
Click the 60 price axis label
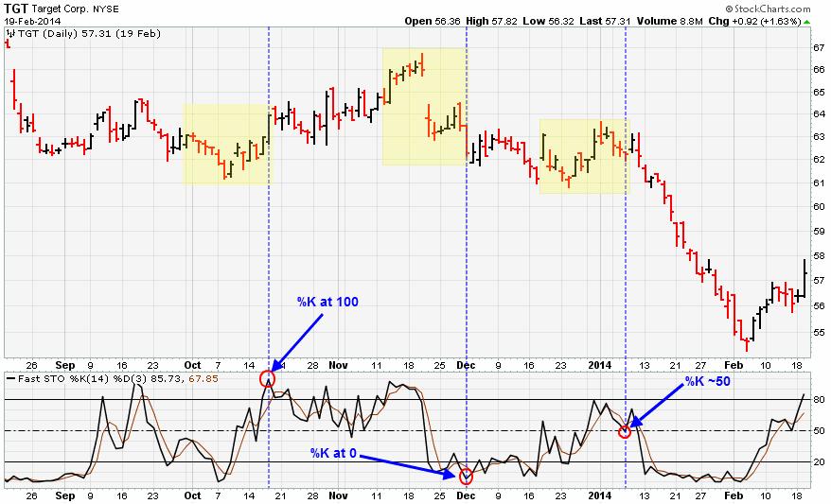tap(819, 207)
